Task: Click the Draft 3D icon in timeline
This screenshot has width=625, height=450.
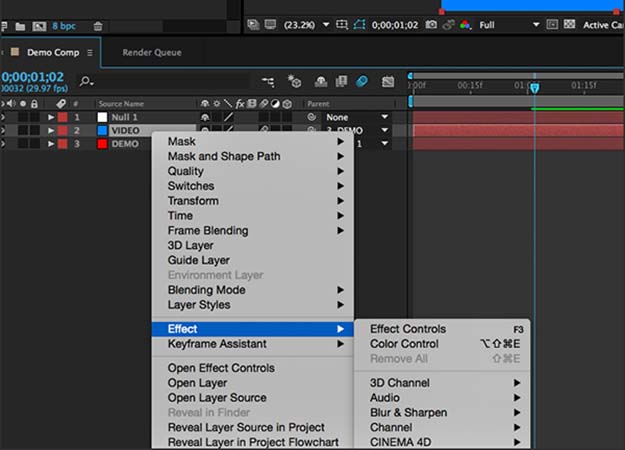Action: pyautogui.click(x=295, y=81)
